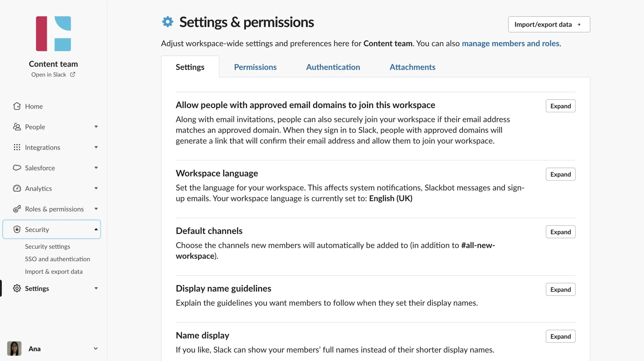Click the Home house icon
The width and height of the screenshot is (644, 361).
click(17, 106)
